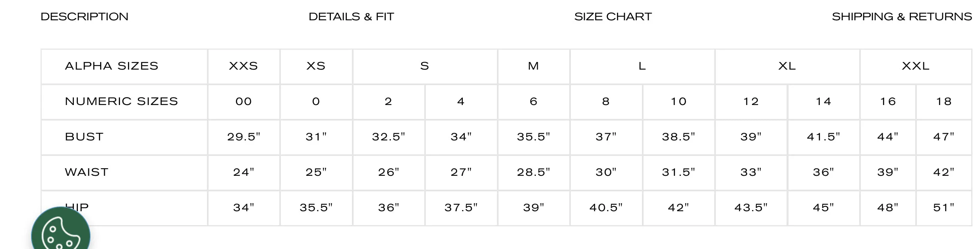Viewport: 980px width, 249px height.
Task: Select numeric size 00 cell
Action: point(244,102)
